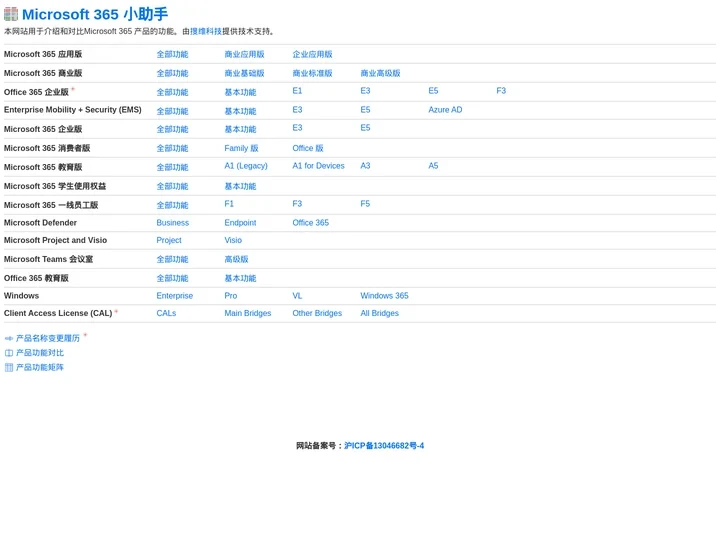Click the Microsoft 365 消费者版 row label
The width and height of the screenshot is (720, 540).
click(47, 148)
